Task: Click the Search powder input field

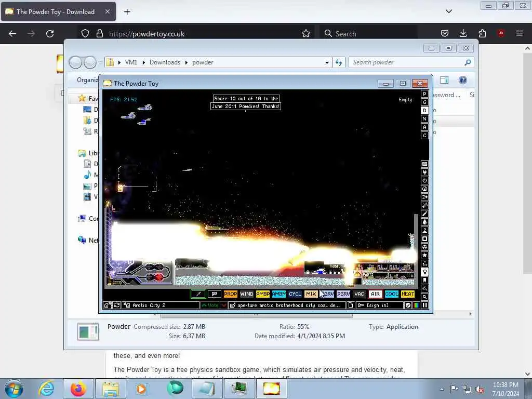Action: [407, 62]
